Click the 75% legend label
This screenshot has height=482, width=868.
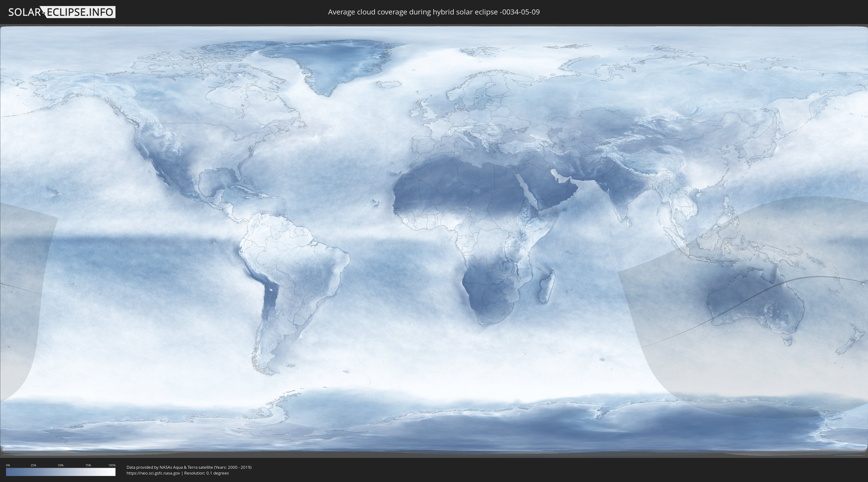[x=88, y=465]
